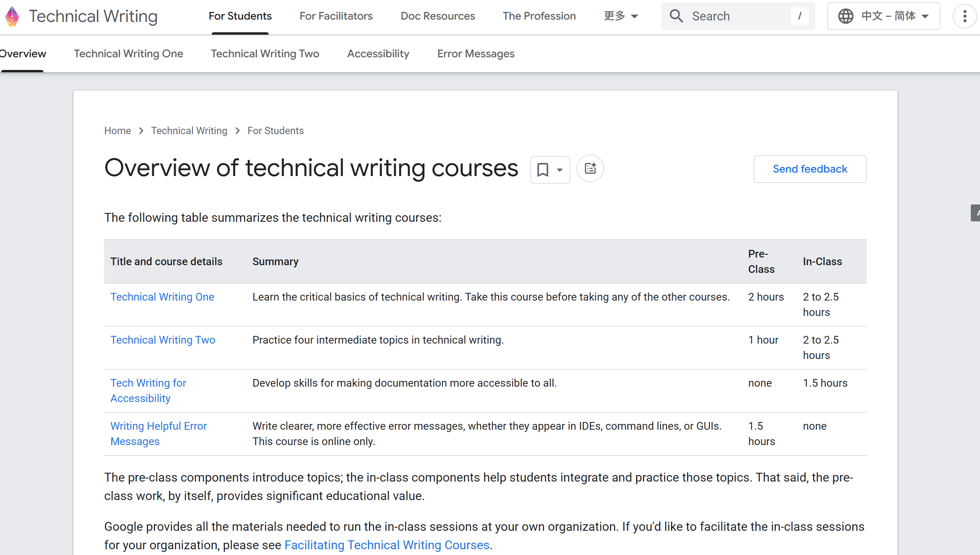The width and height of the screenshot is (980, 555).
Task: Click the globe language icon
Action: coord(845,16)
